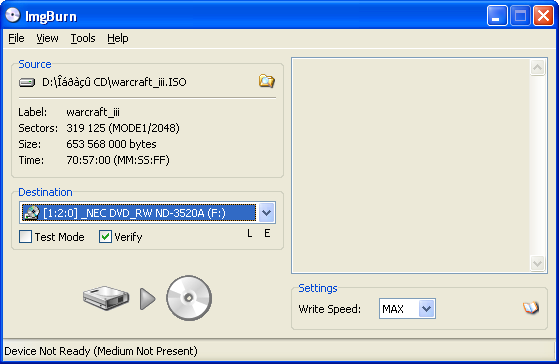Click the Write Speed label
This screenshot has width=559, height=364.
point(329,309)
